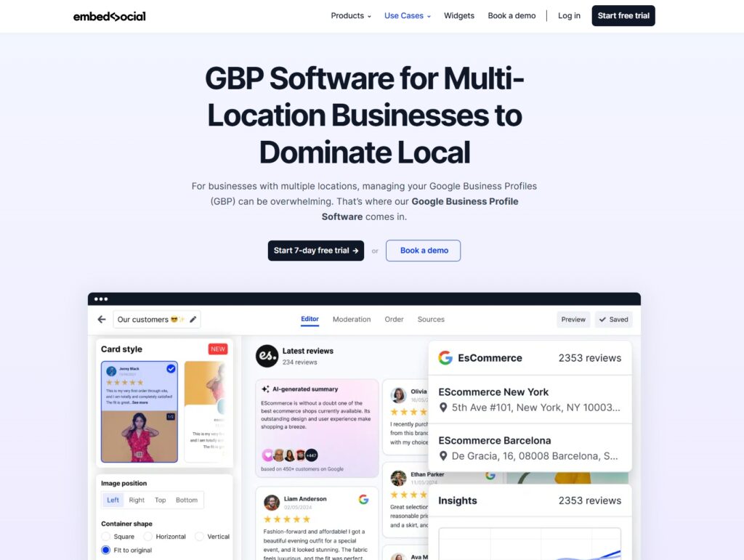Click the Preview button
The image size is (744, 560).
(x=573, y=319)
